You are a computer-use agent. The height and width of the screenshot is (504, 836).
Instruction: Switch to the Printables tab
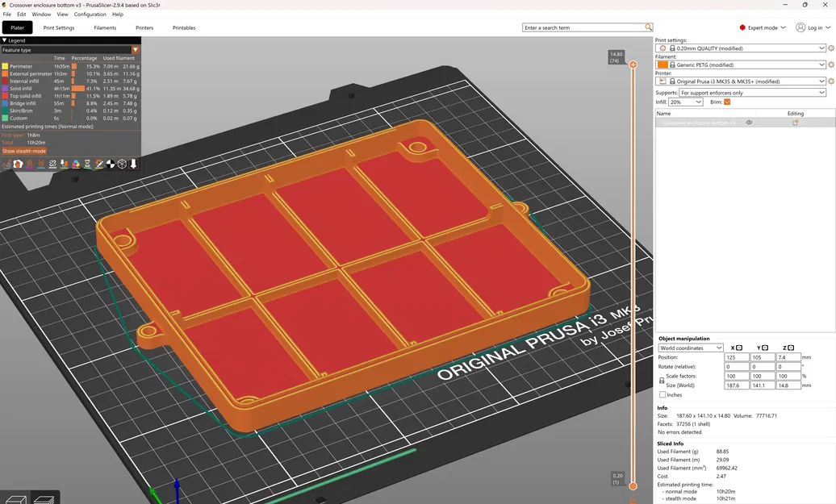tap(184, 27)
